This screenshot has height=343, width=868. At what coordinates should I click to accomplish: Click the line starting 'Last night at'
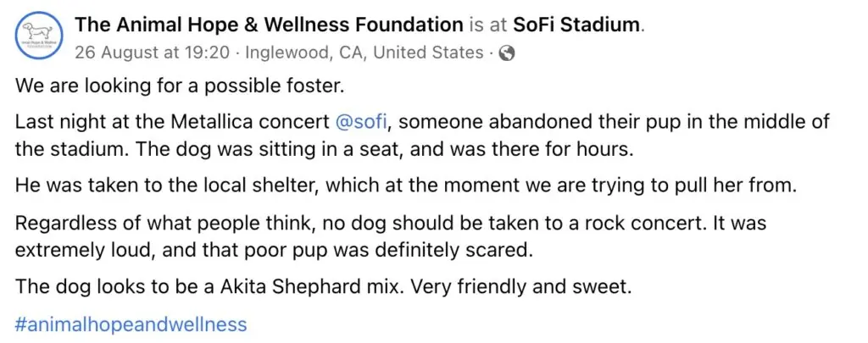click(x=422, y=121)
